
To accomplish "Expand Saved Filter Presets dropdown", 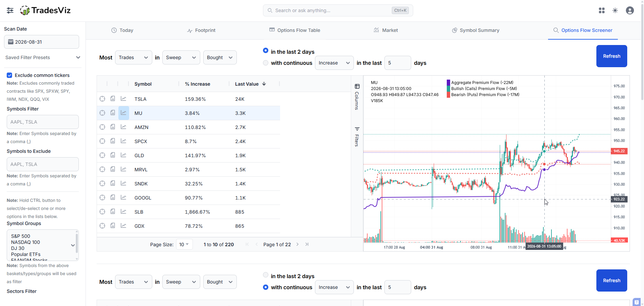I will [x=42, y=57].
